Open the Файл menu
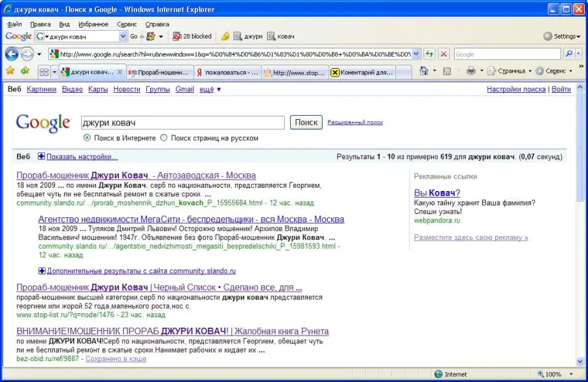 (14, 24)
